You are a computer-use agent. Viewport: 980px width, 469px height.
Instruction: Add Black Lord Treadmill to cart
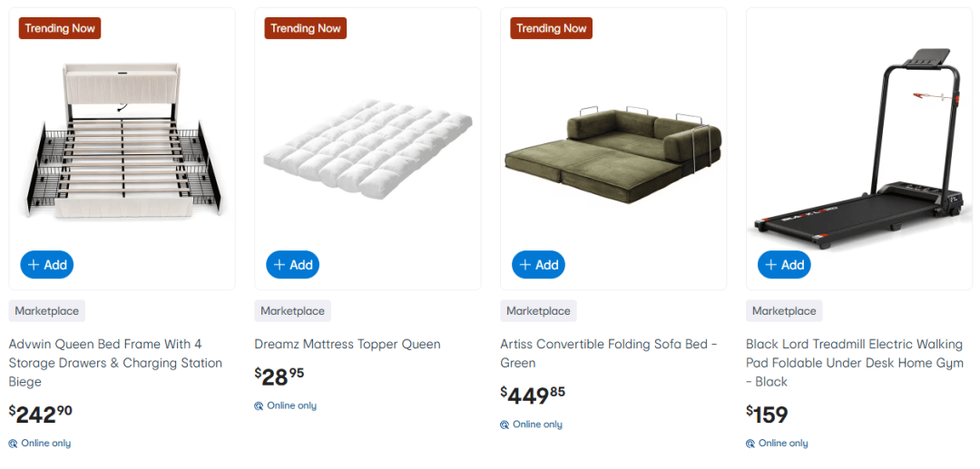[x=784, y=265]
